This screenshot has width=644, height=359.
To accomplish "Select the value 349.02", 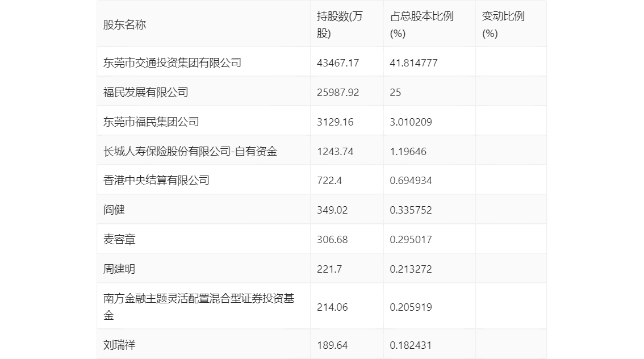I will [x=332, y=210].
